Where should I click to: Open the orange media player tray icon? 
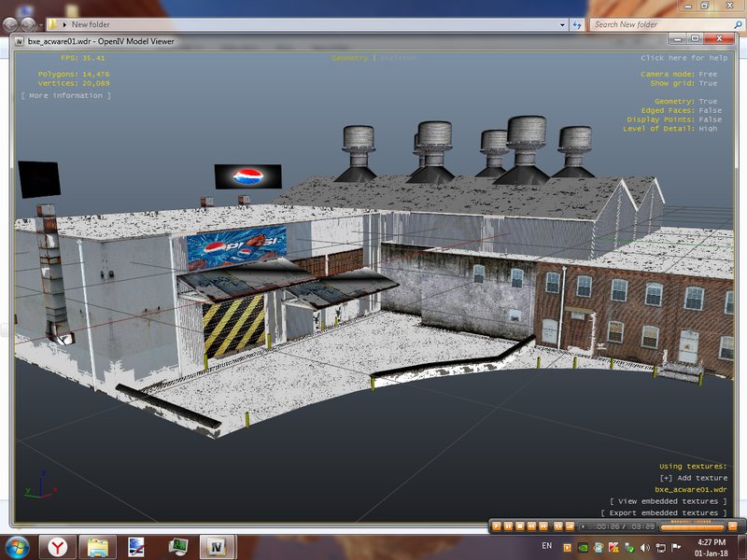[x=567, y=547]
